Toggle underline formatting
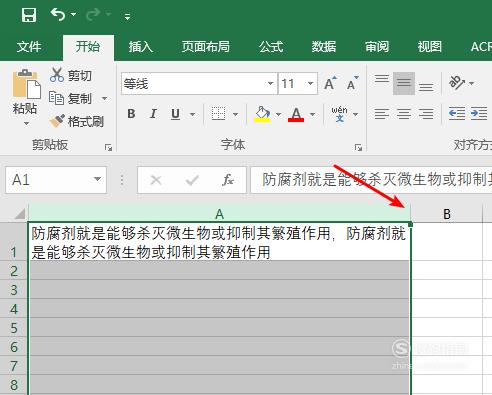This screenshot has height=395, width=492. [175, 114]
